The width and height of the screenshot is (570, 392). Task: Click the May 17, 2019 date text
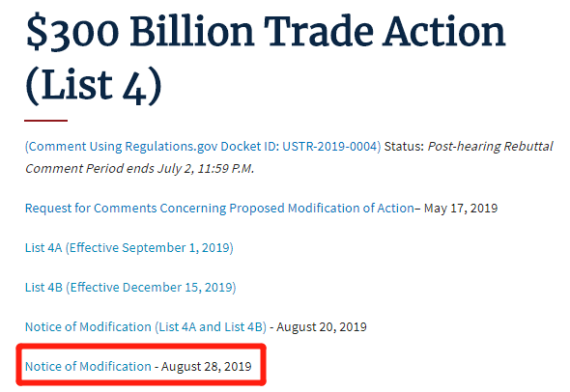point(461,209)
